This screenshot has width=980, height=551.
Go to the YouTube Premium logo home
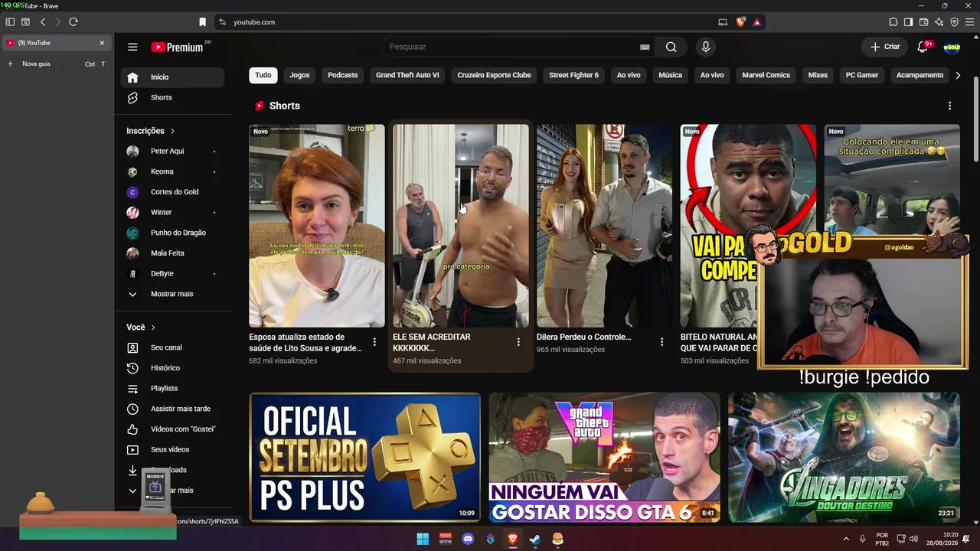pyautogui.click(x=177, y=47)
